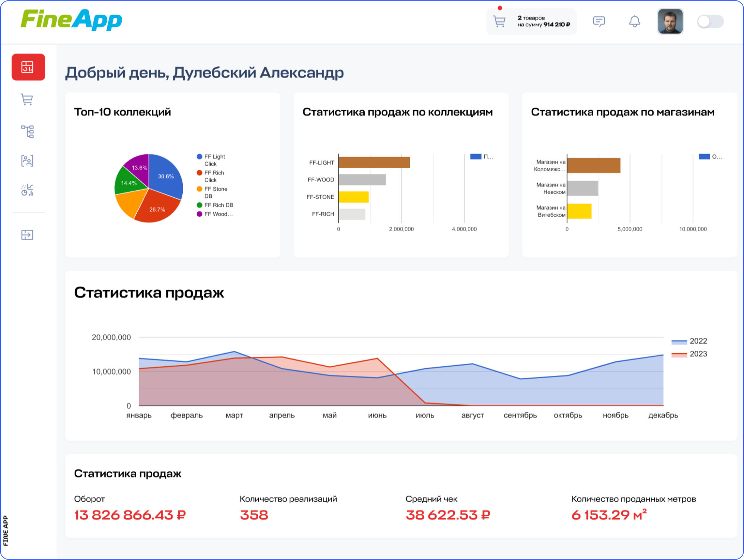Click the Магазин на Коломяжском bar
This screenshot has height=560, width=744.
tap(593, 165)
